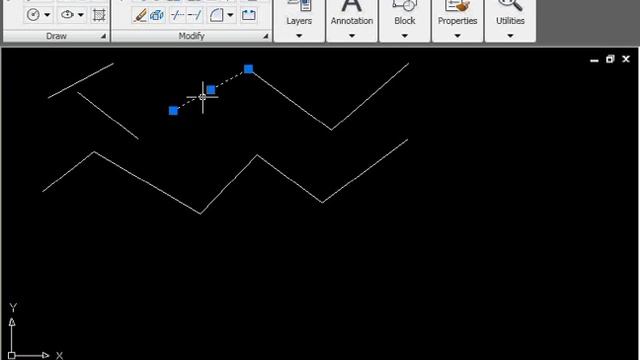This screenshot has height=360, width=640.
Task: Open the Layers panel dropdown
Action: coord(299,36)
